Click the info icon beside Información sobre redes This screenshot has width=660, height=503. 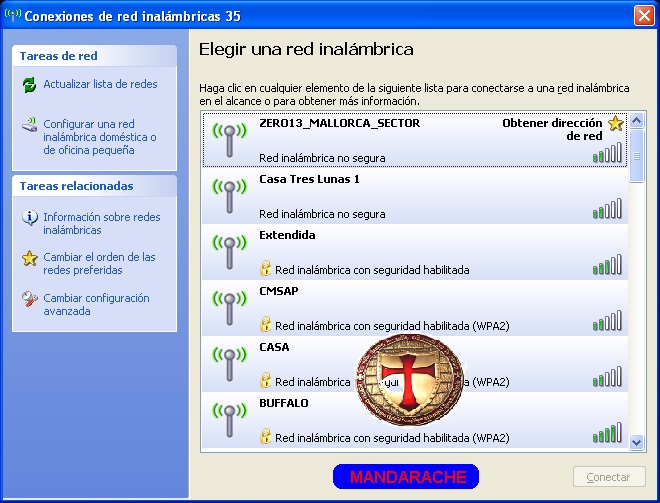click(29, 217)
